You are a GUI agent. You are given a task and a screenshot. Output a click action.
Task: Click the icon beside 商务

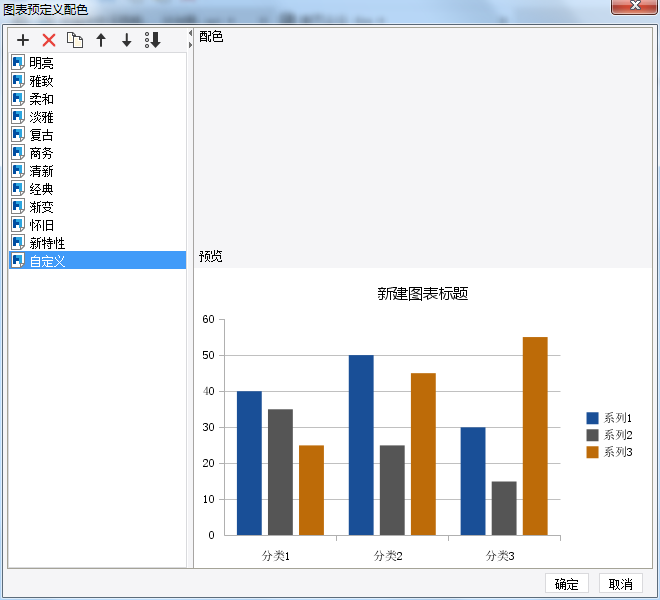18,153
